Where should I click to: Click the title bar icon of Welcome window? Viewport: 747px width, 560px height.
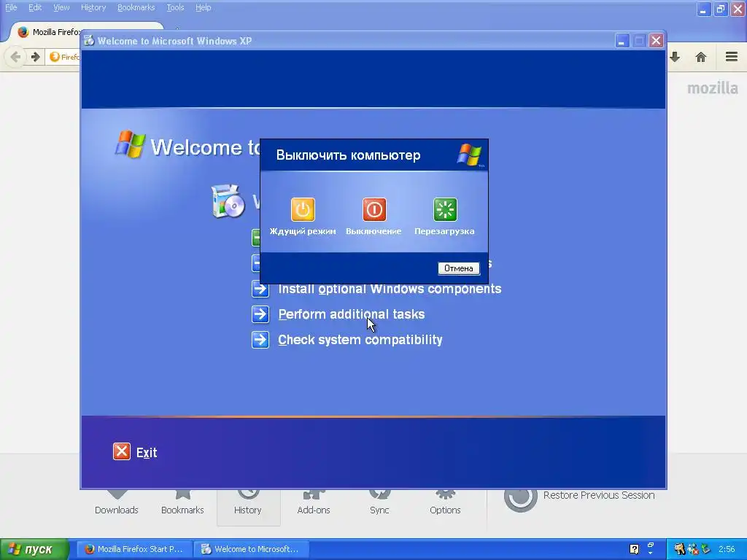(89, 41)
